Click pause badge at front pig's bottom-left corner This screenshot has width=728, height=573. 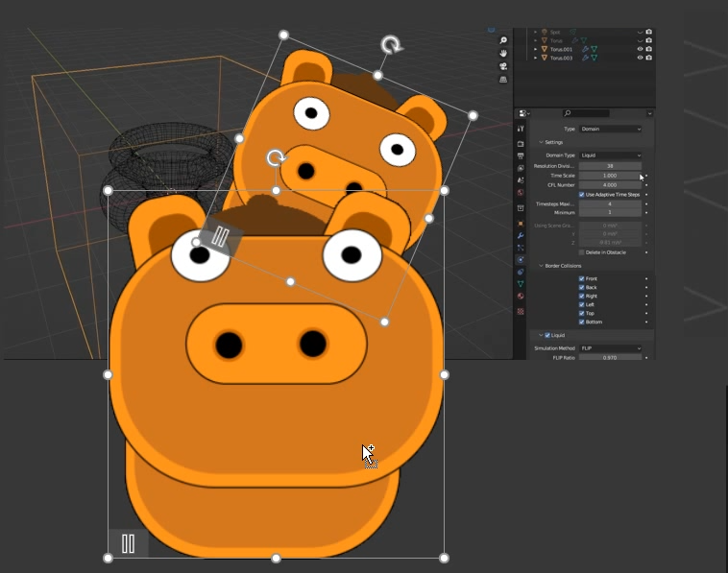coord(129,543)
